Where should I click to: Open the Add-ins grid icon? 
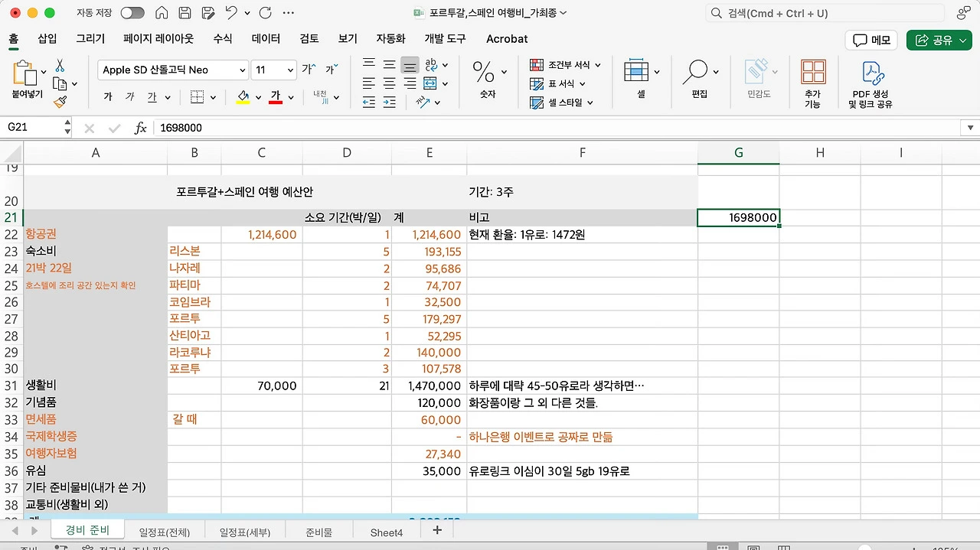pos(813,73)
